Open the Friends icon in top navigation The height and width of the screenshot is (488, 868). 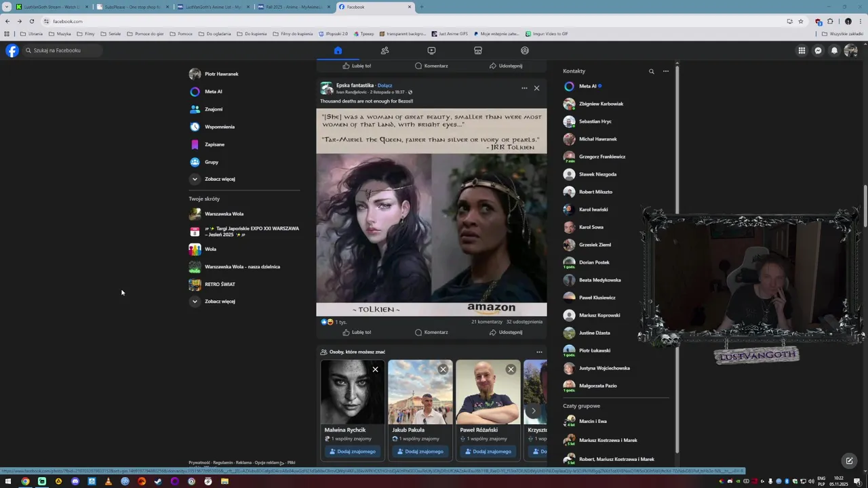coord(384,50)
